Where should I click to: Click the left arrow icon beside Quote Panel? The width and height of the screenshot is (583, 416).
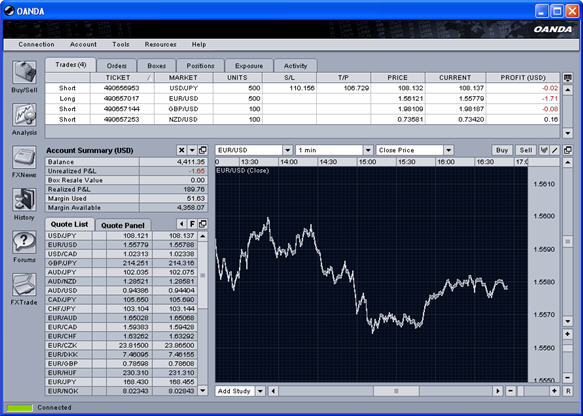tap(181, 224)
